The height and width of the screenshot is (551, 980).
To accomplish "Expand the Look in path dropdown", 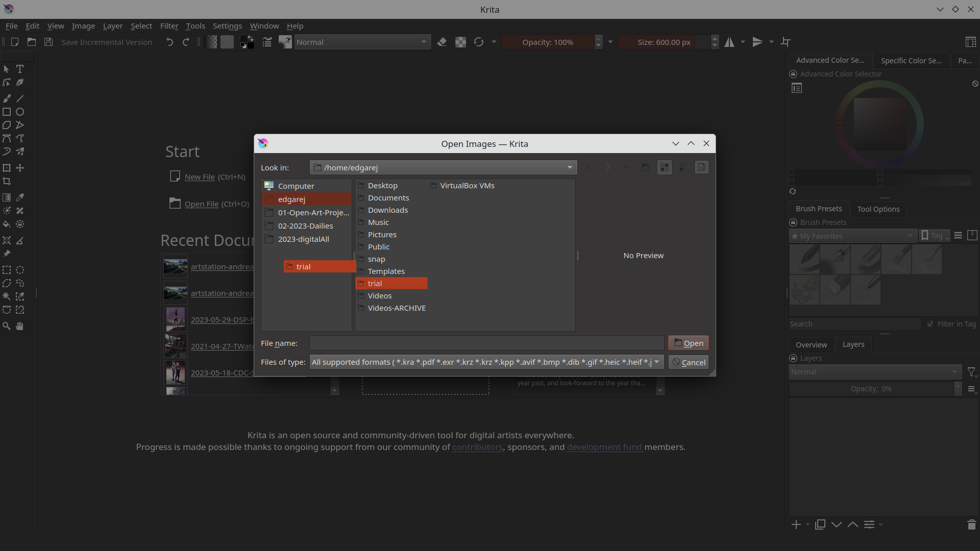I will 570,167.
